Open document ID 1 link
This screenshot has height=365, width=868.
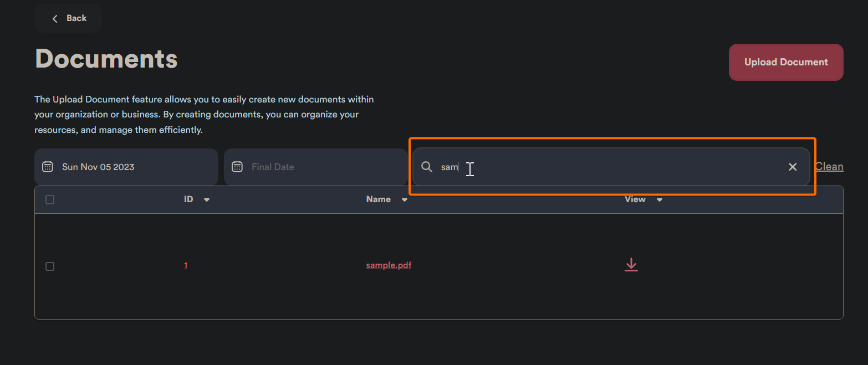coord(186,265)
